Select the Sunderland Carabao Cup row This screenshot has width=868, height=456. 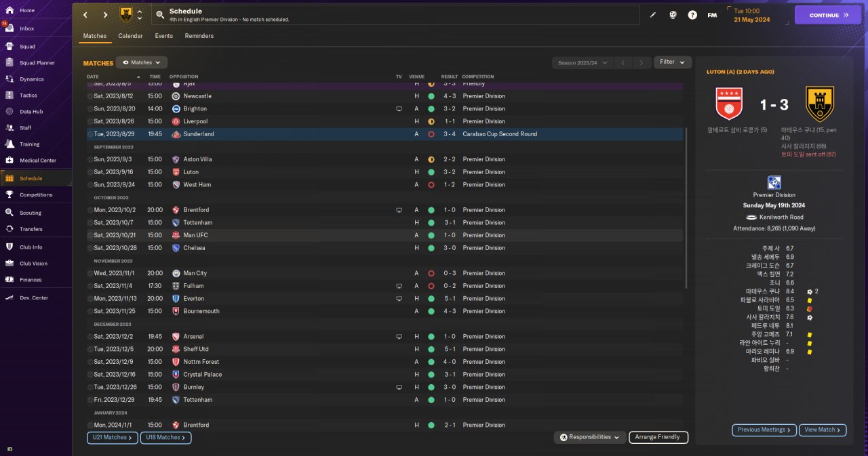click(384, 134)
